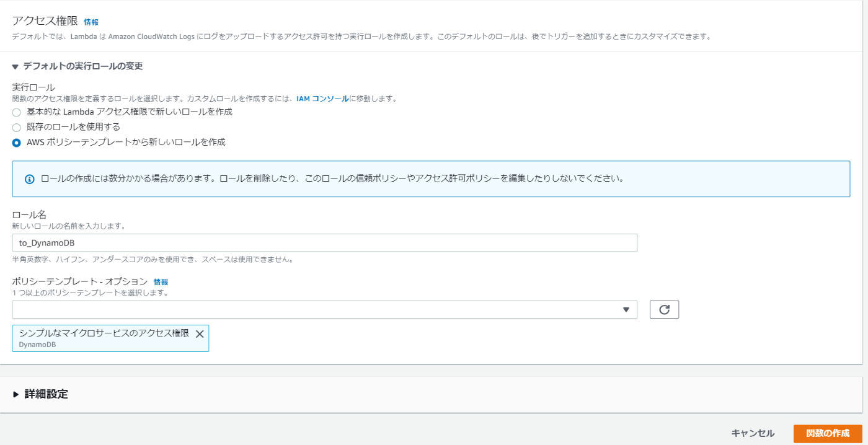Image resolution: width=868 pixels, height=445 pixels.
Task: Select 基本的な Lambda アクセス権限で新しいロールを作成 radio
Action: point(17,112)
